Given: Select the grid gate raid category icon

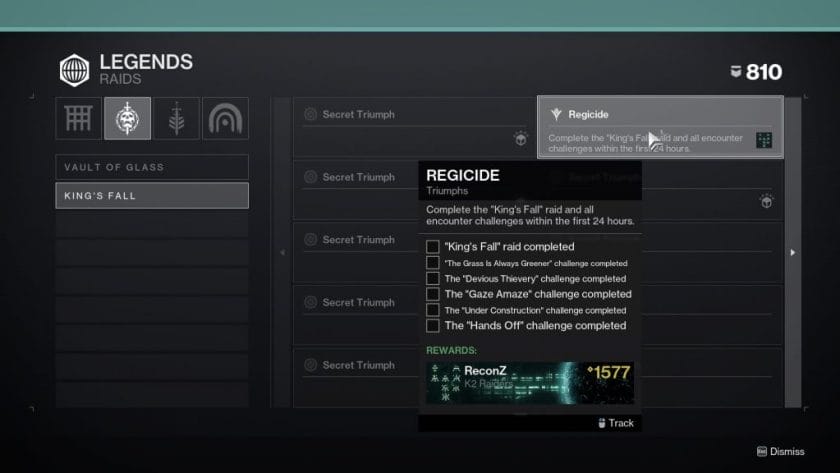Looking at the screenshot, I should pyautogui.click(x=78, y=118).
